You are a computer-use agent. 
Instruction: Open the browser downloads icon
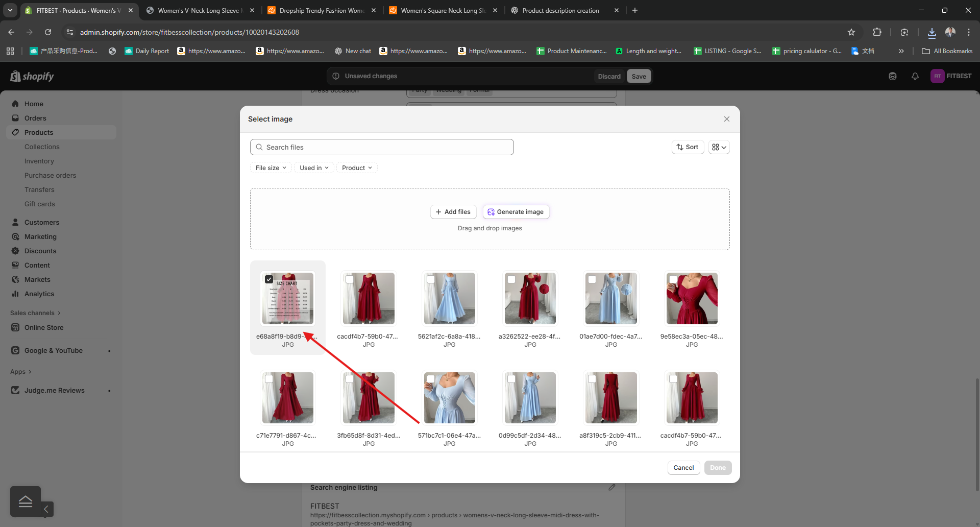coord(932,32)
